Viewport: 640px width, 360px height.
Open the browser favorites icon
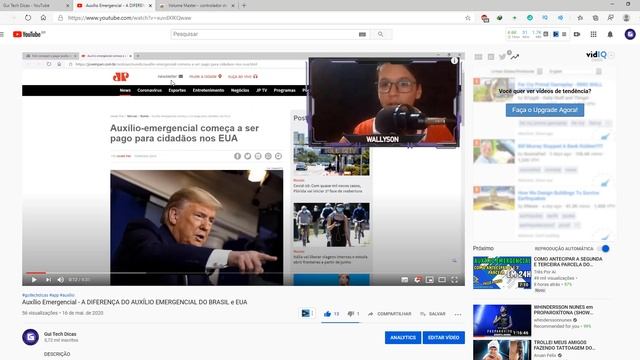point(580,18)
